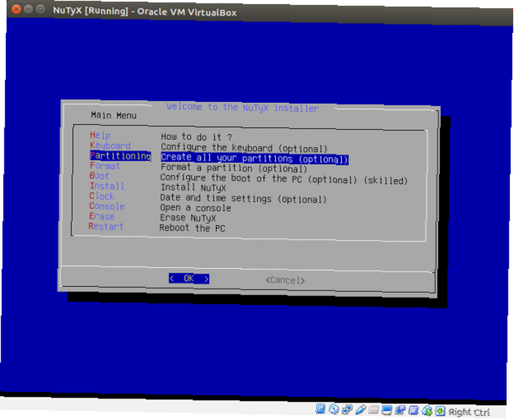
Task: Click the Cancel button
Action: tap(285, 280)
